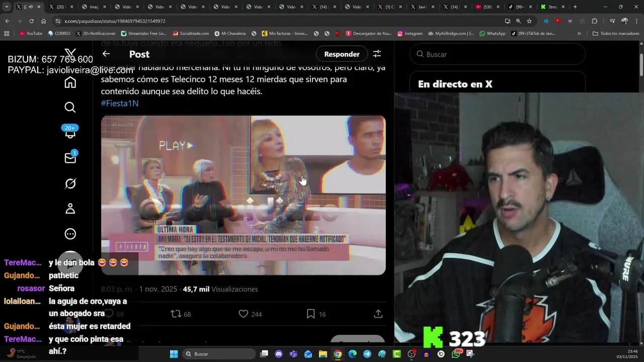
Task: Open reply filter settings icon beside Responder
Action: 377,54
